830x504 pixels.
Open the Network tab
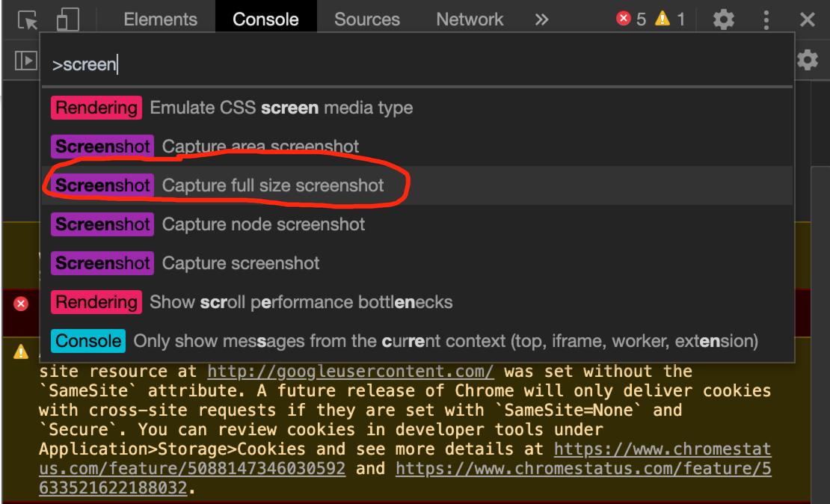[x=470, y=20]
